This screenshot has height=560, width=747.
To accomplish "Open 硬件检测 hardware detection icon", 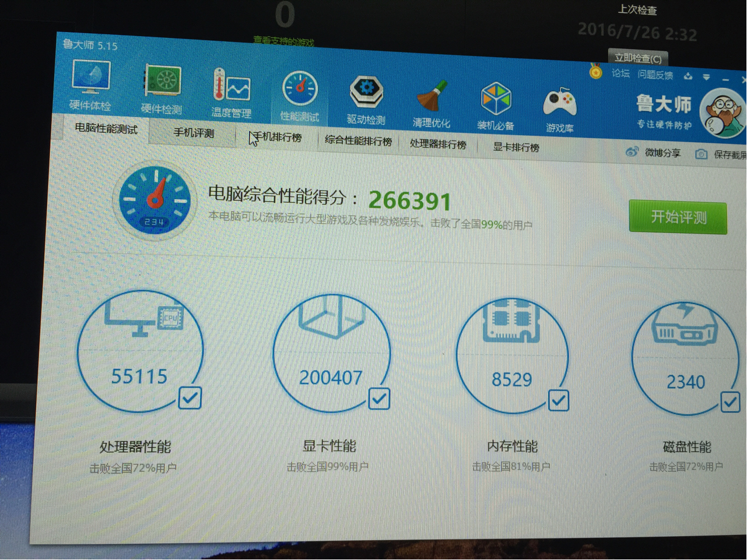I will click(x=163, y=80).
